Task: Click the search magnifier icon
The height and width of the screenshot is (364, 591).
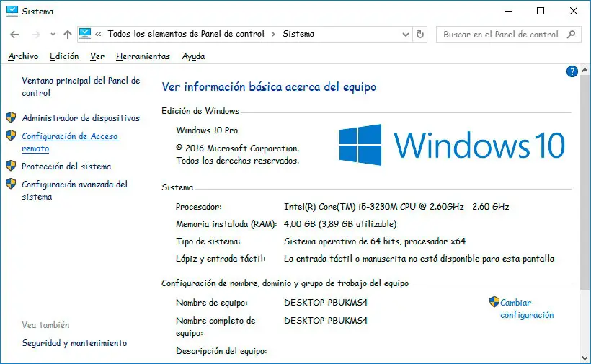Action: (571, 35)
